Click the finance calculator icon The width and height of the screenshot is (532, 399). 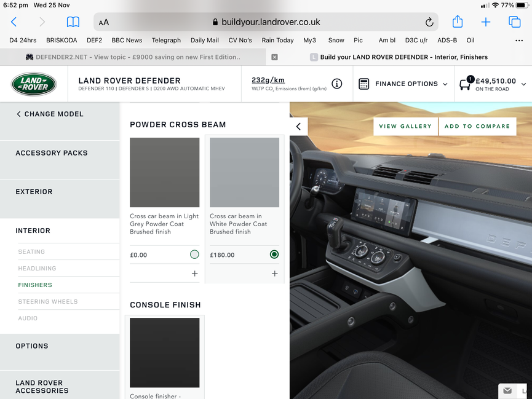point(363,84)
